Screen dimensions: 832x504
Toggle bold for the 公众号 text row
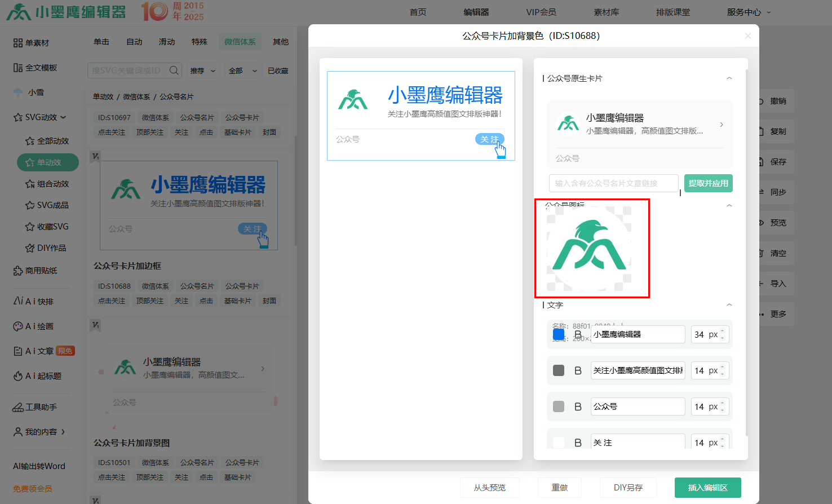(x=578, y=406)
